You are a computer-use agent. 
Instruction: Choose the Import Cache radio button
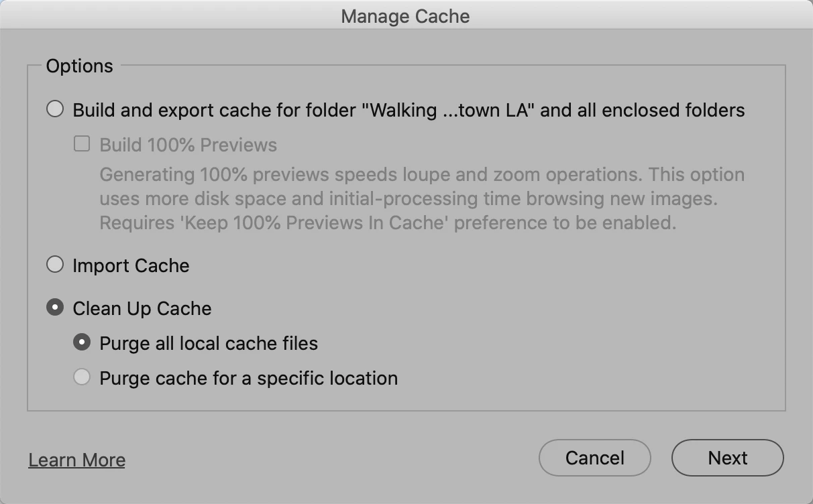(55, 265)
